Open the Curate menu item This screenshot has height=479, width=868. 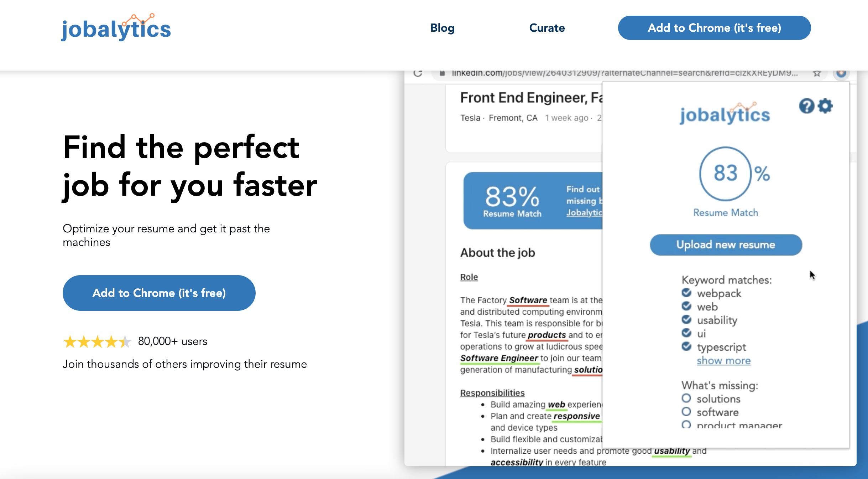547,28
